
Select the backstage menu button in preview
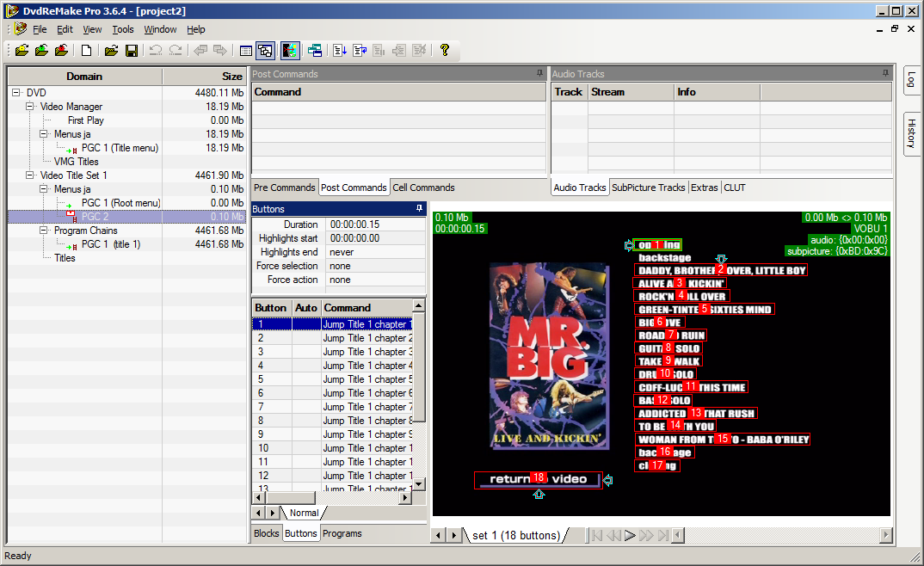pyautogui.click(x=665, y=257)
